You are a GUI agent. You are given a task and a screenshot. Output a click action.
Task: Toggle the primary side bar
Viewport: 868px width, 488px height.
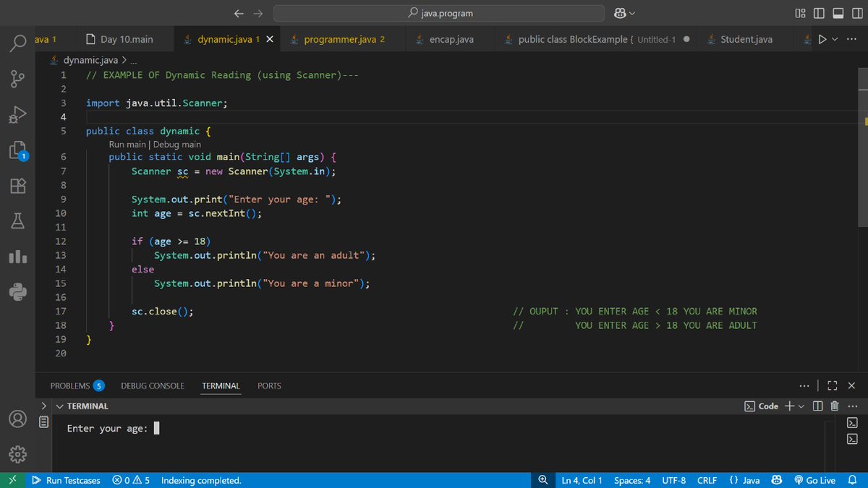tap(820, 13)
